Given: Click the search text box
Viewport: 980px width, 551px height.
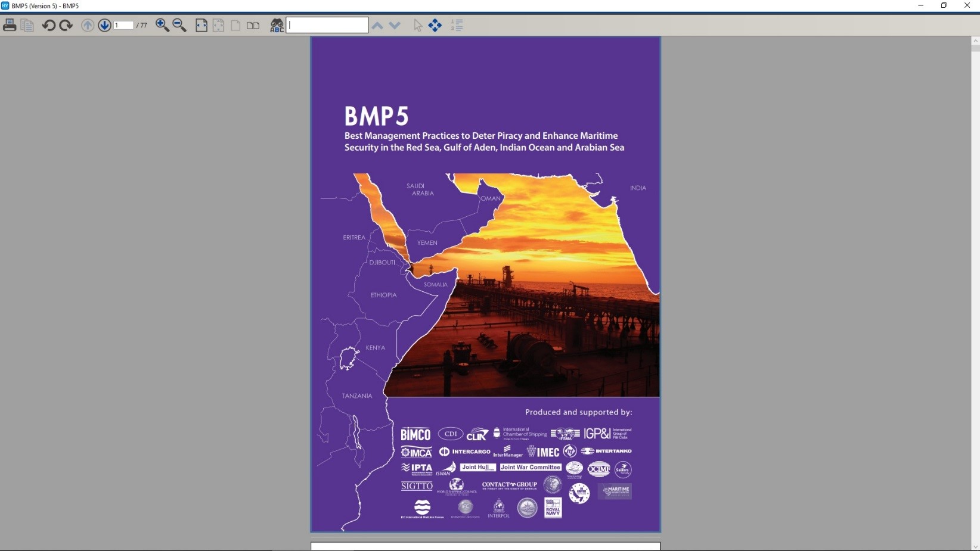Looking at the screenshot, I should 327,25.
